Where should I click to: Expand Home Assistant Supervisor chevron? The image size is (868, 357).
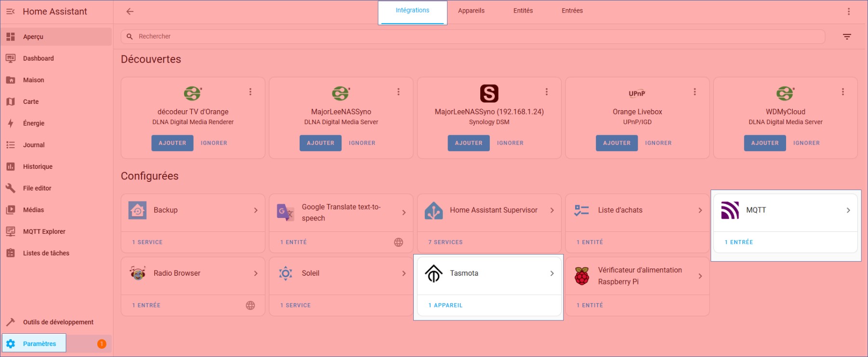coord(552,210)
